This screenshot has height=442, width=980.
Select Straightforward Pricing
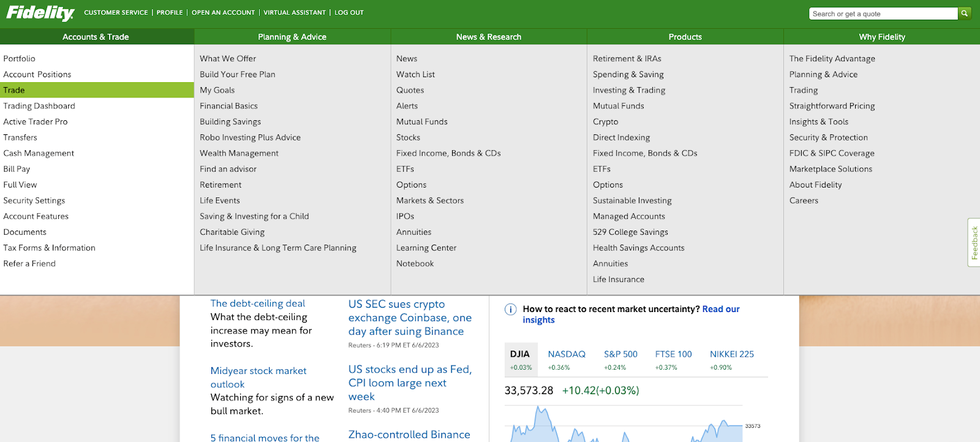(832, 106)
